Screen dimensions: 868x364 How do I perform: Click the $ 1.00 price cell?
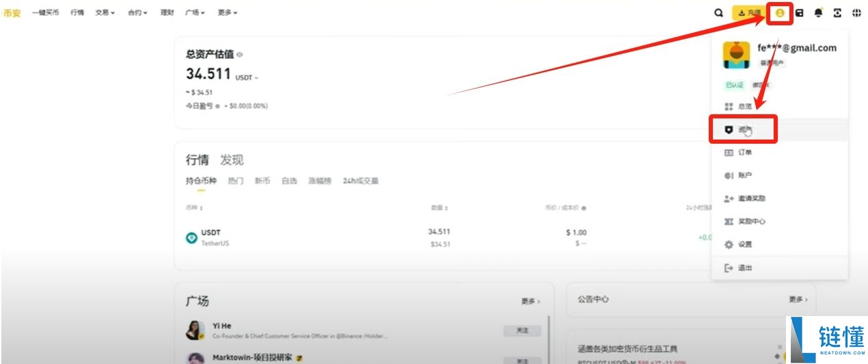pyautogui.click(x=576, y=233)
